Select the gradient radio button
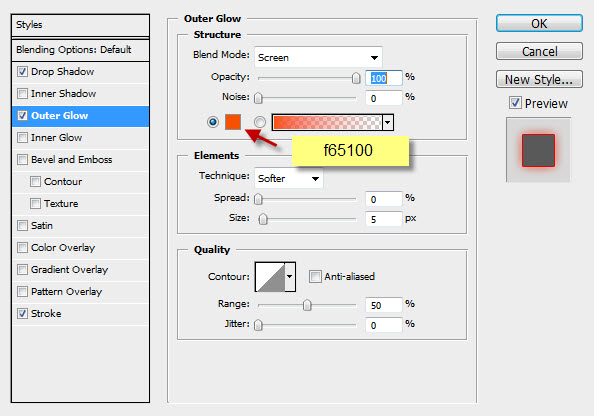This screenshot has width=594, height=416. (x=259, y=122)
